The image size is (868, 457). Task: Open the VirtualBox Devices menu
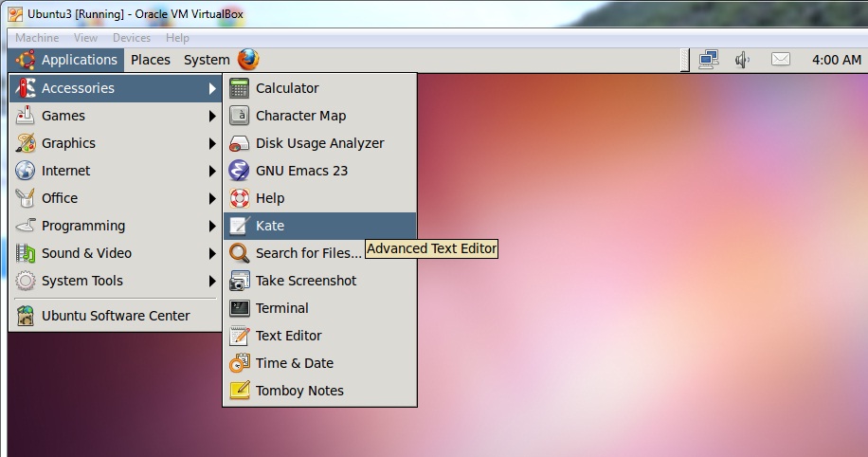click(x=132, y=38)
